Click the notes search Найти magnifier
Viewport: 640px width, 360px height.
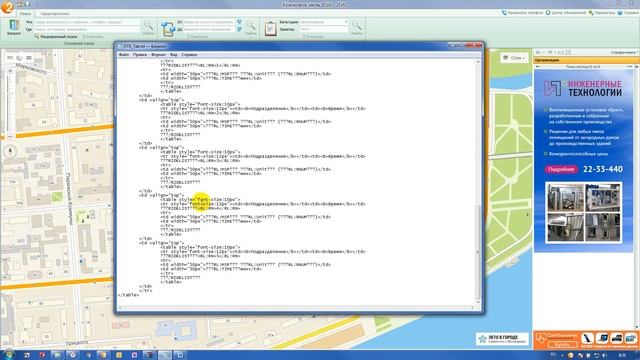[356, 28]
